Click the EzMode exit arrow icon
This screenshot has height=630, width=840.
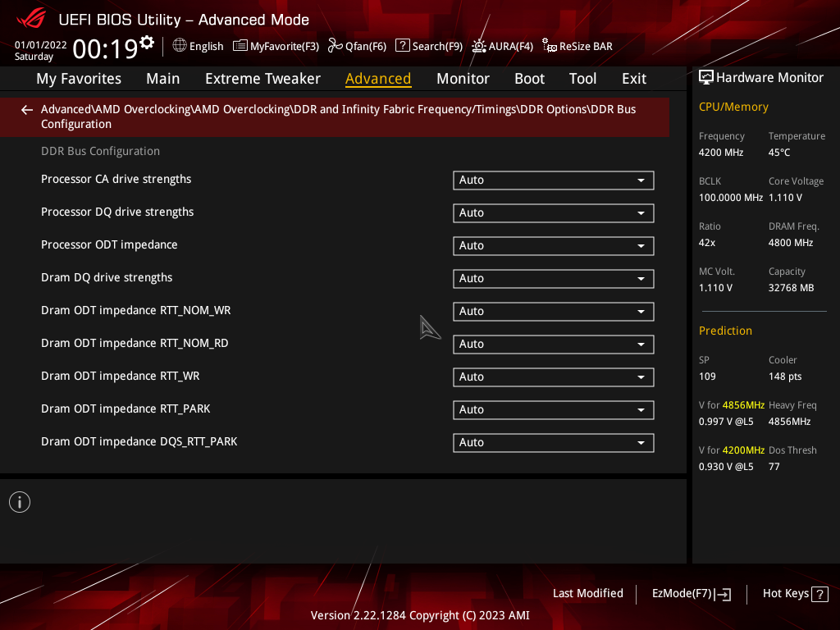(723, 594)
